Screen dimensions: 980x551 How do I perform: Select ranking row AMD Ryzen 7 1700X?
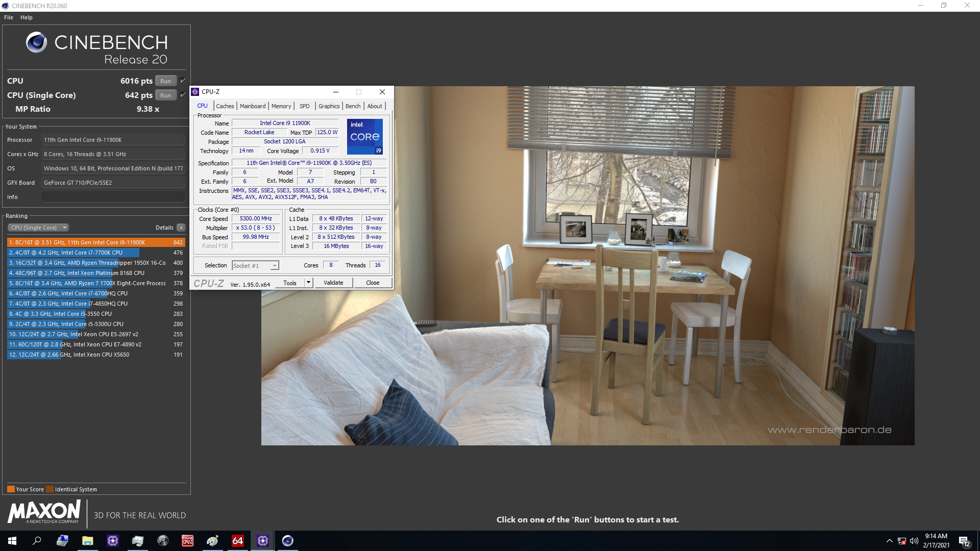click(x=96, y=283)
